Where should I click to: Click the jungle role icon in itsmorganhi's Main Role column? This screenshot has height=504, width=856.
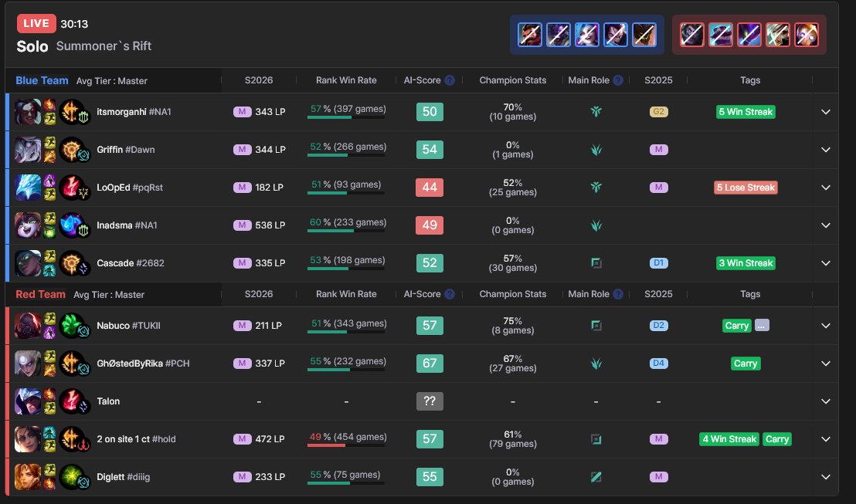pyautogui.click(x=596, y=111)
